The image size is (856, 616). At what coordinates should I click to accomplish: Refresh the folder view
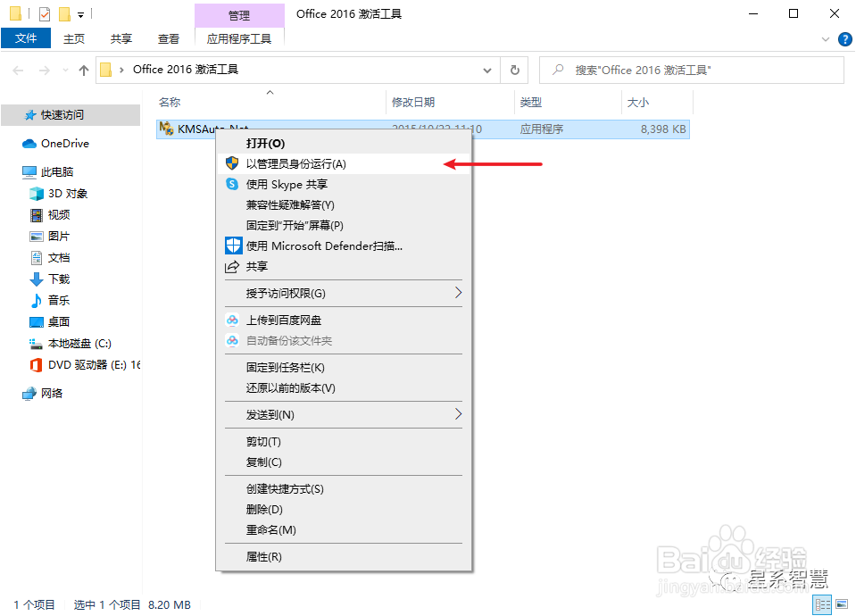click(514, 70)
